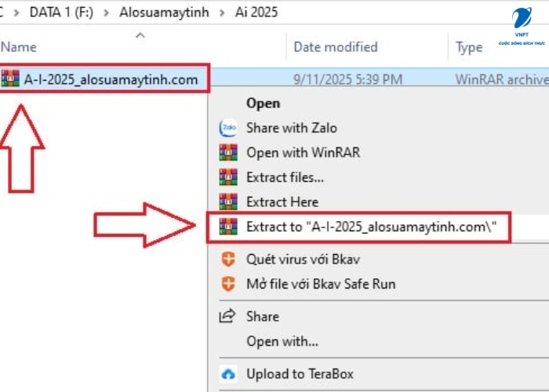The height and width of the screenshot is (392, 549).
Task: Select Extract Here option
Action: tap(284, 201)
